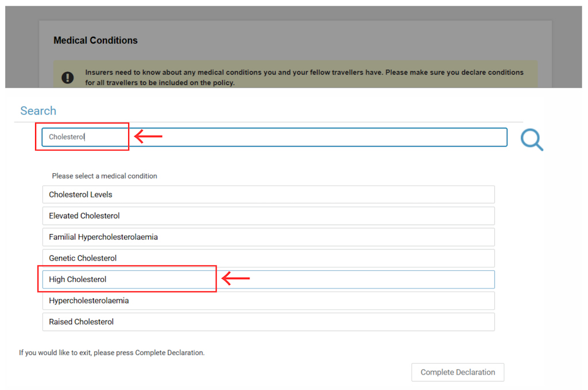Click the Medical Conditions heading
Viewport: 588px width, 390px height.
point(96,41)
